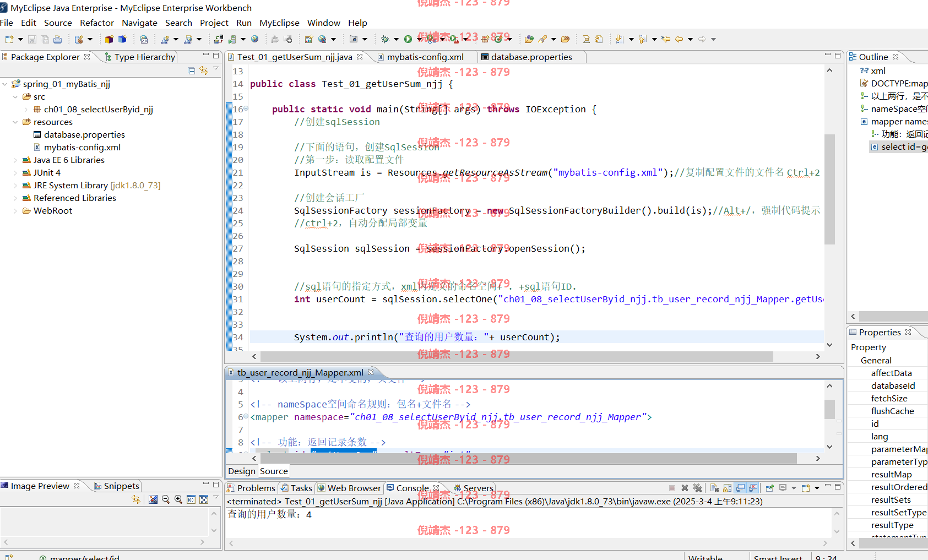Click the Previous Annotation toolbar icon
The image size is (928, 560).
click(642, 39)
